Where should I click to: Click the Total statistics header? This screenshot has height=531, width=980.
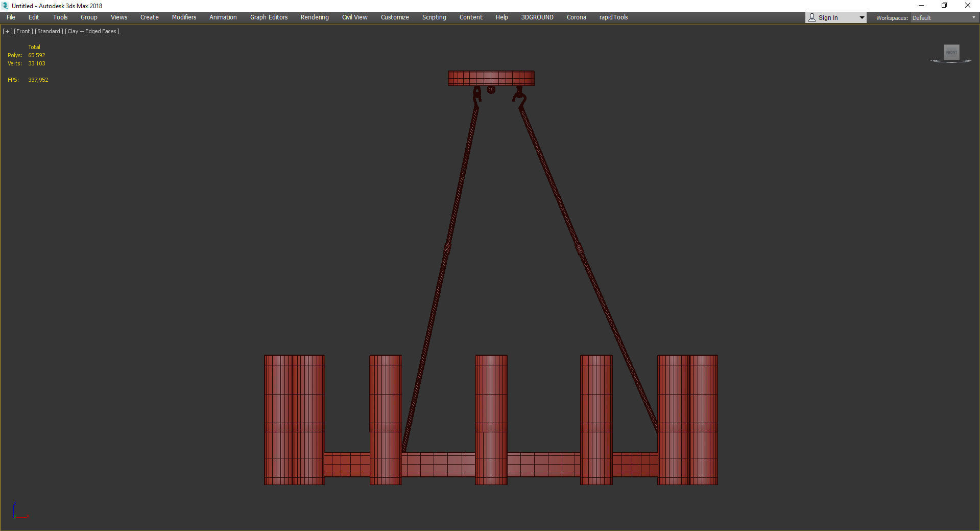[x=34, y=47]
